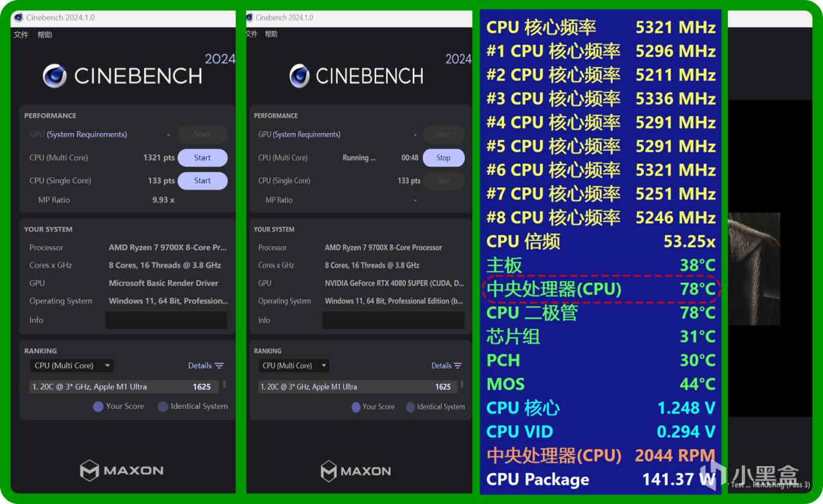The image size is (823, 504).
Task: Click the render preview image behind the overlay
Action: point(754,269)
